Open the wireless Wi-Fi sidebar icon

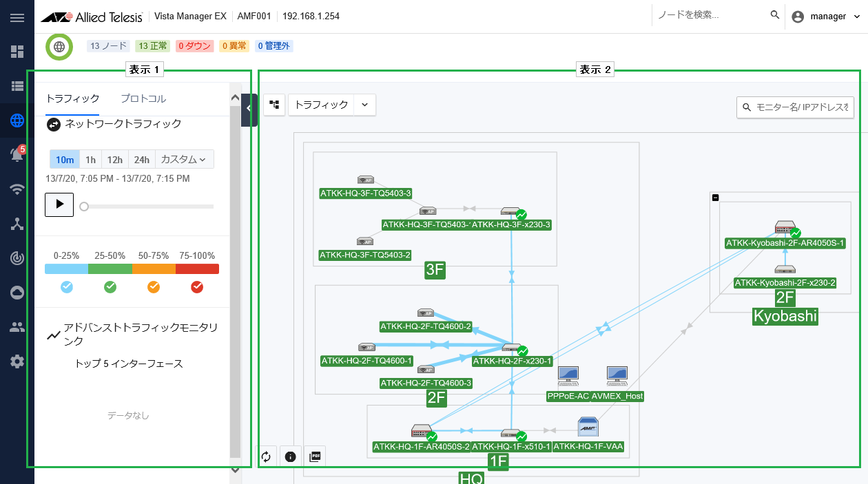17,189
